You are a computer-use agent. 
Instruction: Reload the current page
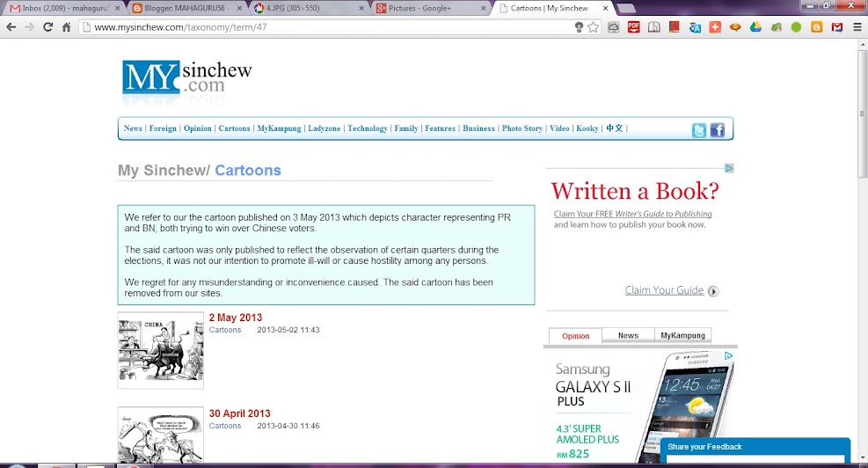tap(48, 27)
